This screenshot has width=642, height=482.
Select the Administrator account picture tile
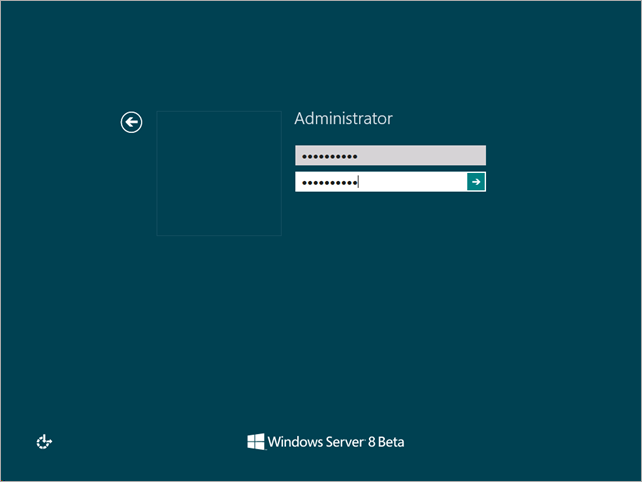click(x=219, y=173)
